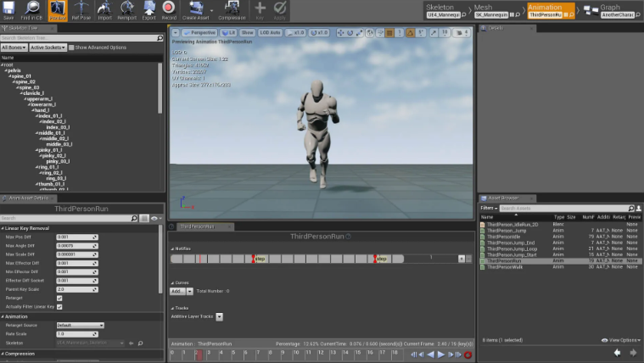Click the Key toolbar icon
The width and height of the screenshot is (644, 363).
(260, 10)
